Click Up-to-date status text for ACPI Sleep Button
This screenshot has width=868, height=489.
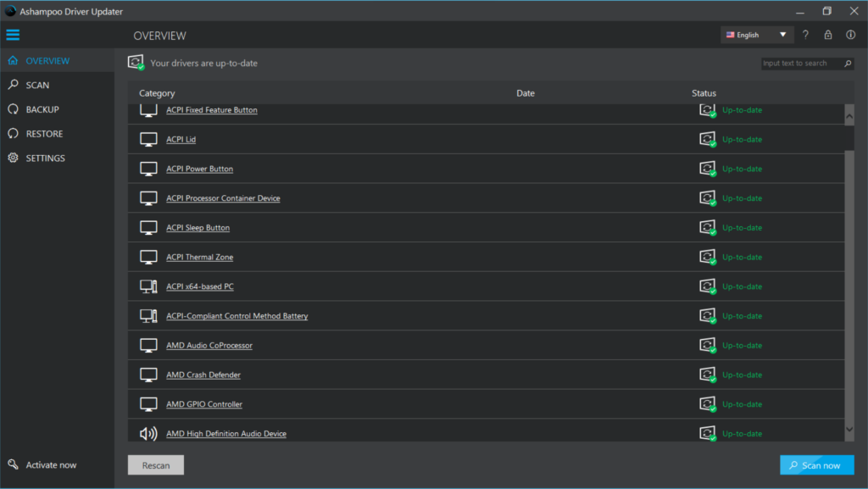742,227
